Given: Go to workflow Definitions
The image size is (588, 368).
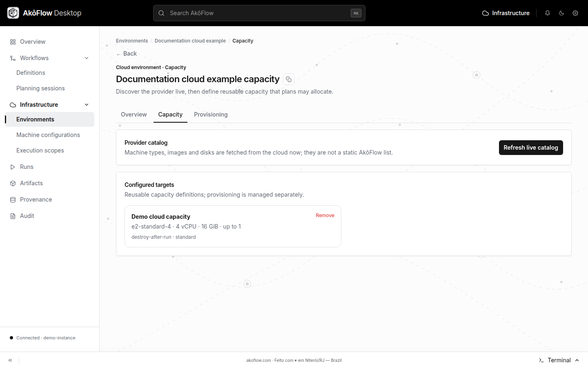Looking at the screenshot, I should 50,73.
